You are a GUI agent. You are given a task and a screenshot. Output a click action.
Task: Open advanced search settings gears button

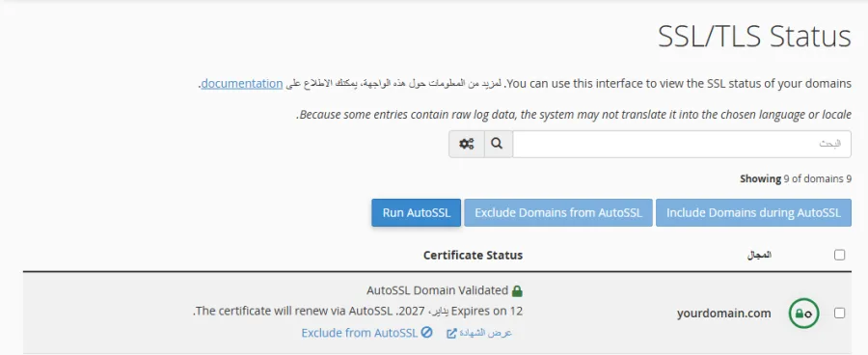tap(467, 144)
